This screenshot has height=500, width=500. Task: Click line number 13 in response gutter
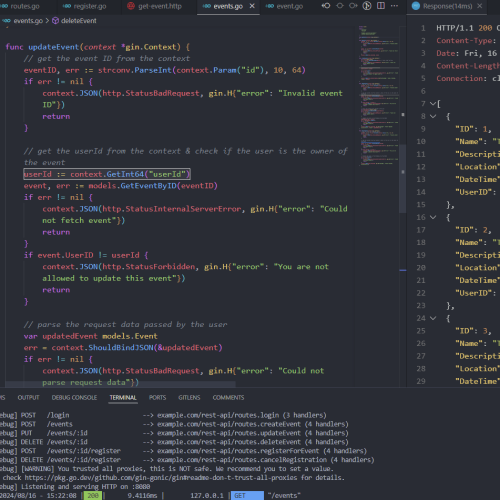point(421,180)
